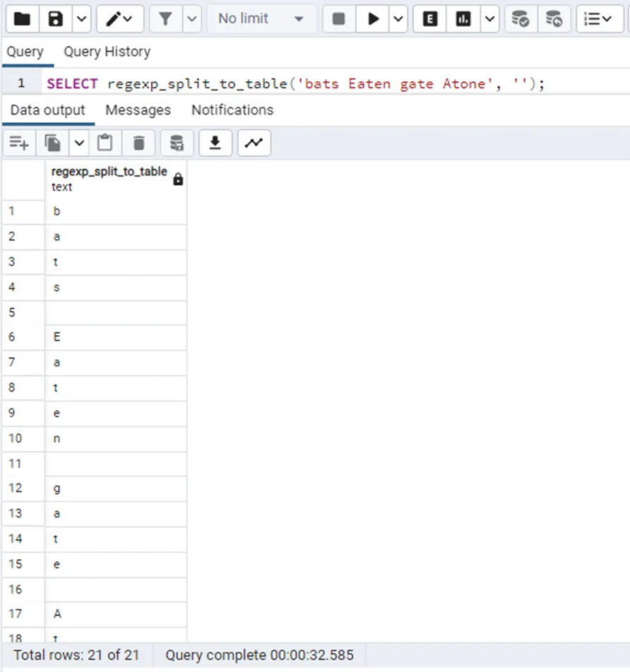Select the cell containing letter E

coord(115,337)
